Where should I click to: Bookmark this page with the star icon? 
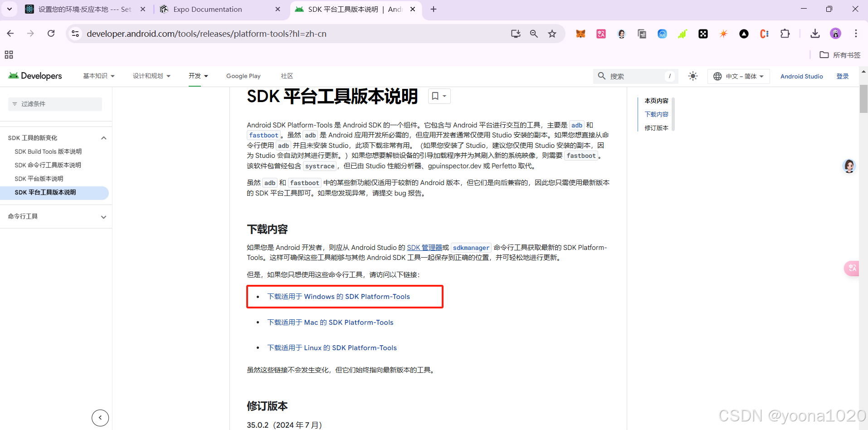point(552,34)
